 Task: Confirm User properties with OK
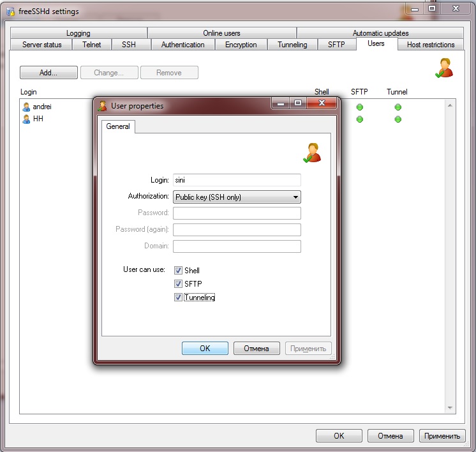pos(205,348)
